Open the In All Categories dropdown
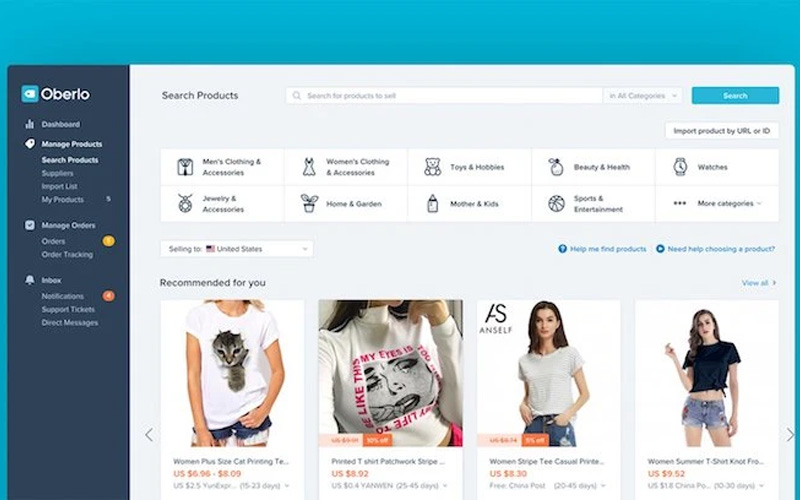The width and height of the screenshot is (800, 500). pos(643,95)
